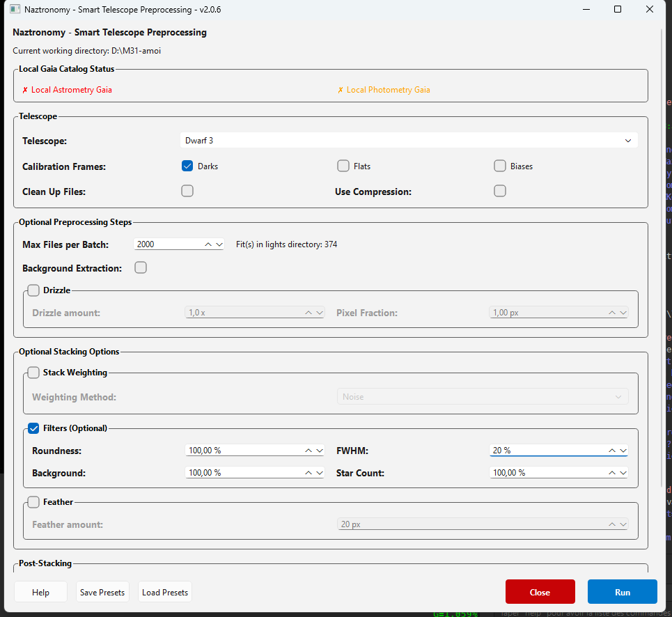Click the Help button

pos(40,592)
